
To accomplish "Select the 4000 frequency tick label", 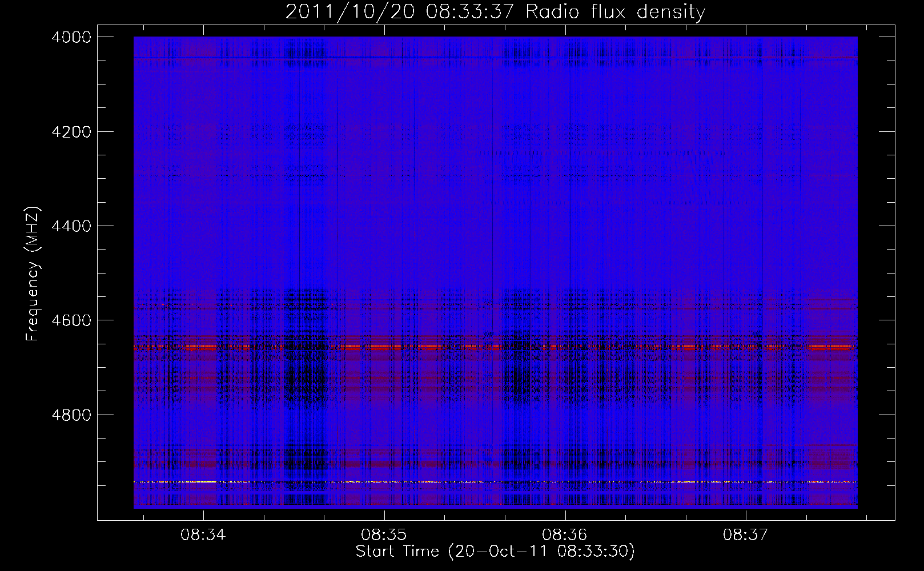I will pos(71,37).
